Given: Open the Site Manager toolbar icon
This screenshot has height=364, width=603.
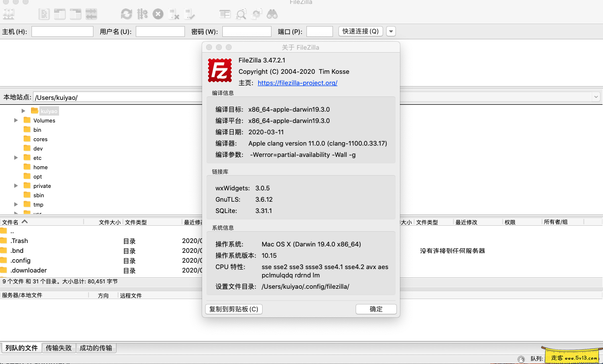Looking at the screenshot, I should [x=9, y=14].
